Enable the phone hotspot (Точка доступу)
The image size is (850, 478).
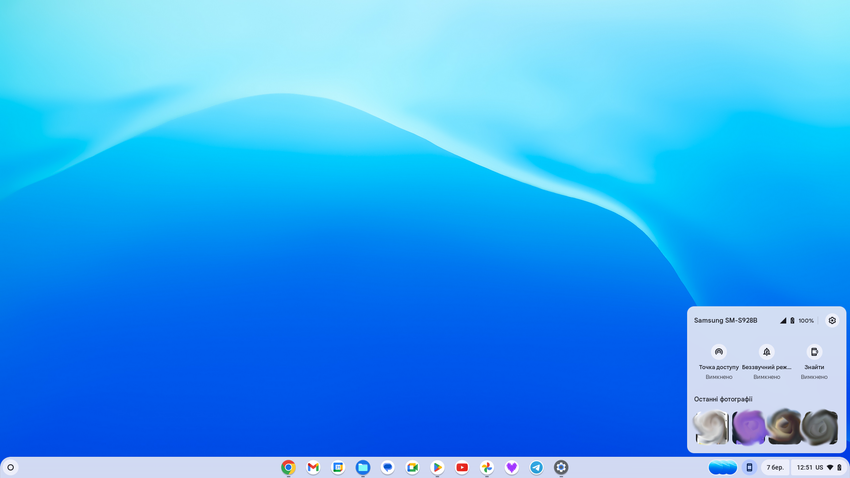(x=718, y=352)
